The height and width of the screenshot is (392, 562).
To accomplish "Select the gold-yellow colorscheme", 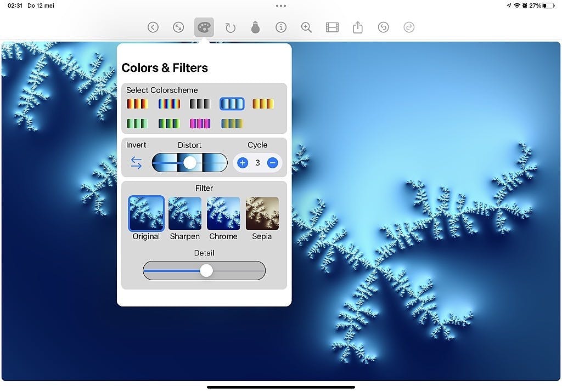I will coord(263,104).
